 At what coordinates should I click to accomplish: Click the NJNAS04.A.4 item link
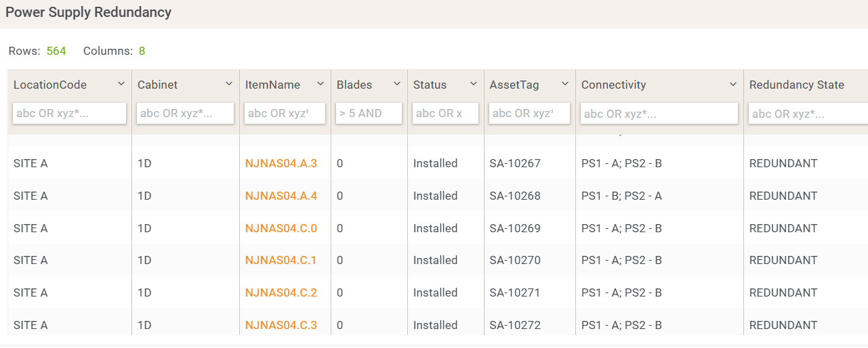(x=281, y=196)
